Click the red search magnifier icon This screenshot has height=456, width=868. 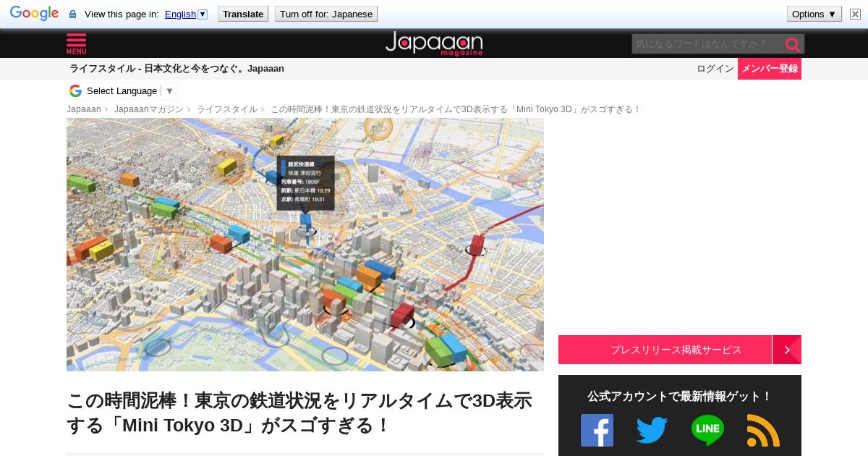pyautogui.click(x=793, y=44)
